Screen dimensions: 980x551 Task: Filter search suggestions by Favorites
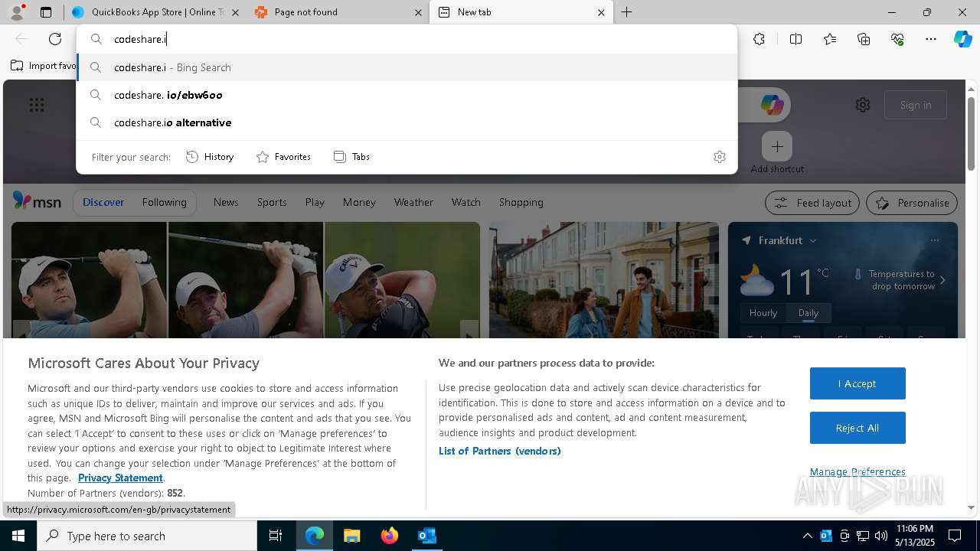point(283,157)
